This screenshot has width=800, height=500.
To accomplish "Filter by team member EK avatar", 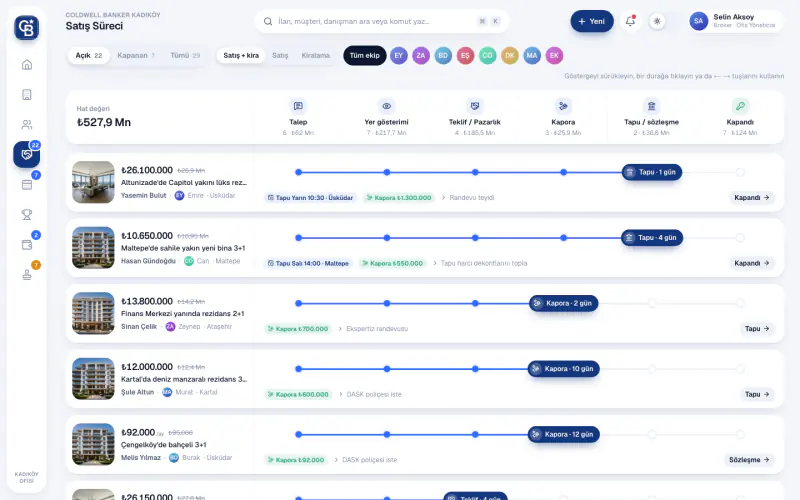I will pos(554,56).
